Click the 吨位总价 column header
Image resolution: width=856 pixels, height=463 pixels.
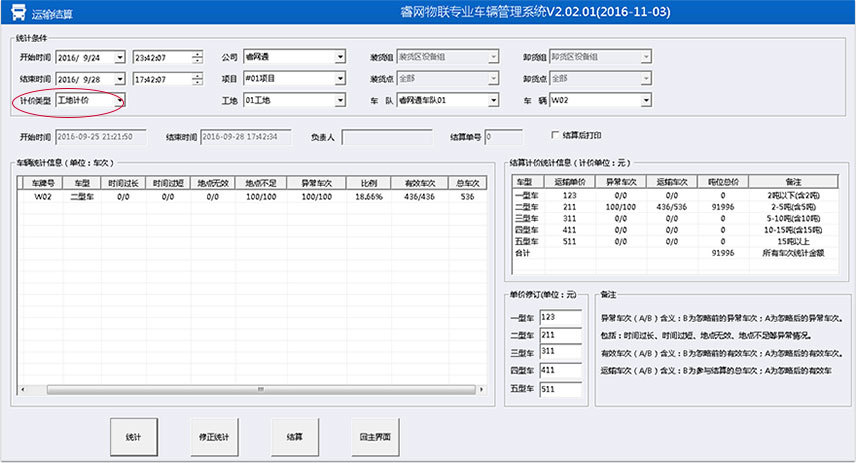pyautogui.click(x=723, y=182)
